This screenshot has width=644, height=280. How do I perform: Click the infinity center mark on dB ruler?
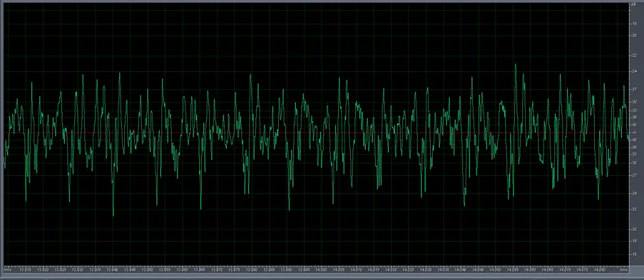pos(634,132)
